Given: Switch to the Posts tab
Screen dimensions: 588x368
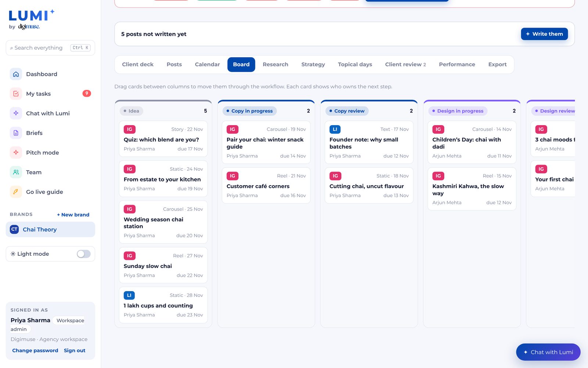Looking at the screenshot, I should [x=174, y=64].
